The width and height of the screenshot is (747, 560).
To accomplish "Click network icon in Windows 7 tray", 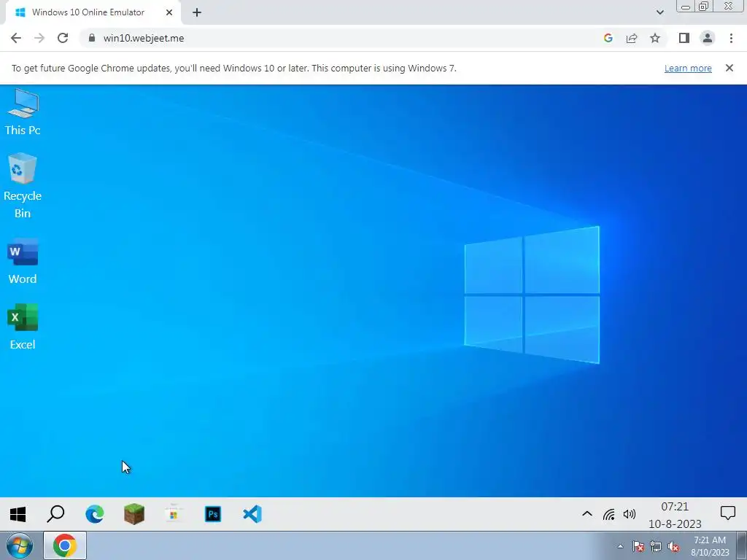I will (656, 546).
